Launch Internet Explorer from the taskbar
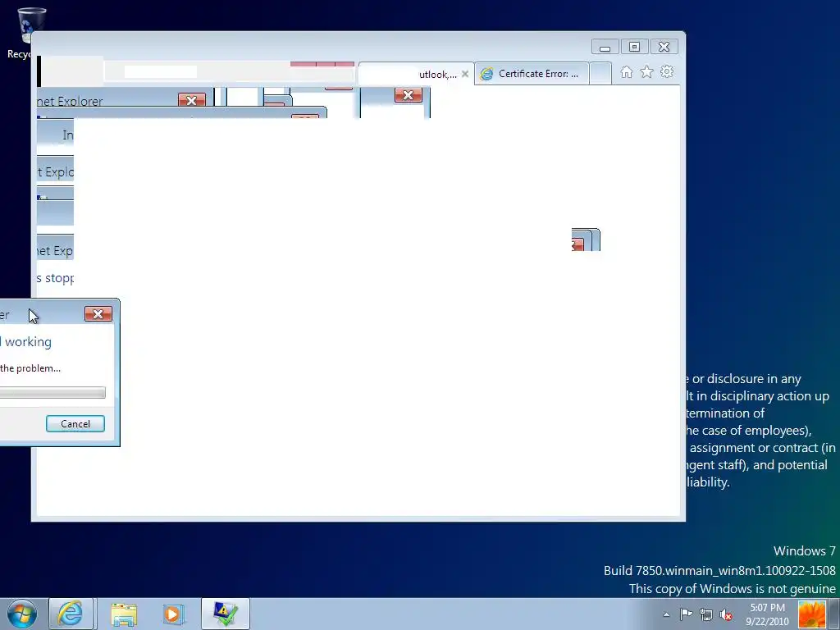This screenshot has height=630, width=840. (71, 614)
